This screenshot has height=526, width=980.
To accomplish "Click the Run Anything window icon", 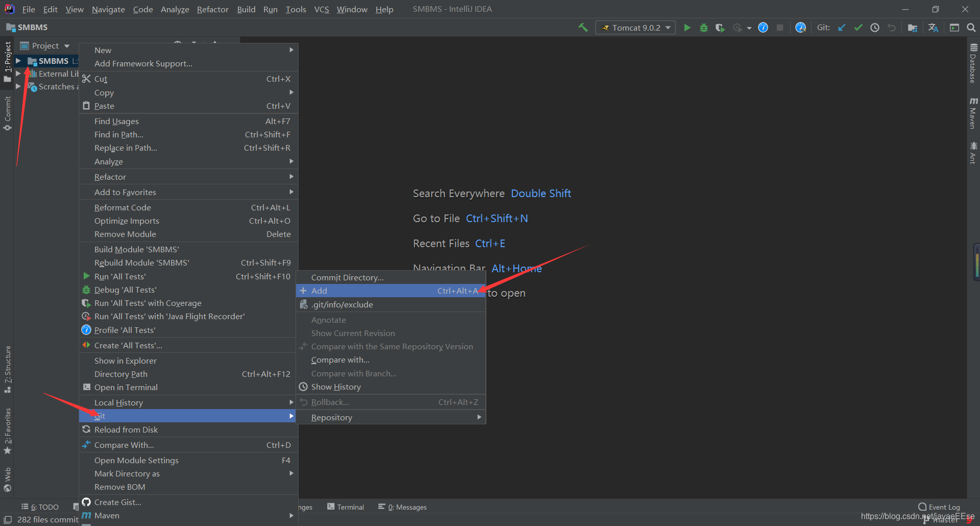I will [954, 28].
